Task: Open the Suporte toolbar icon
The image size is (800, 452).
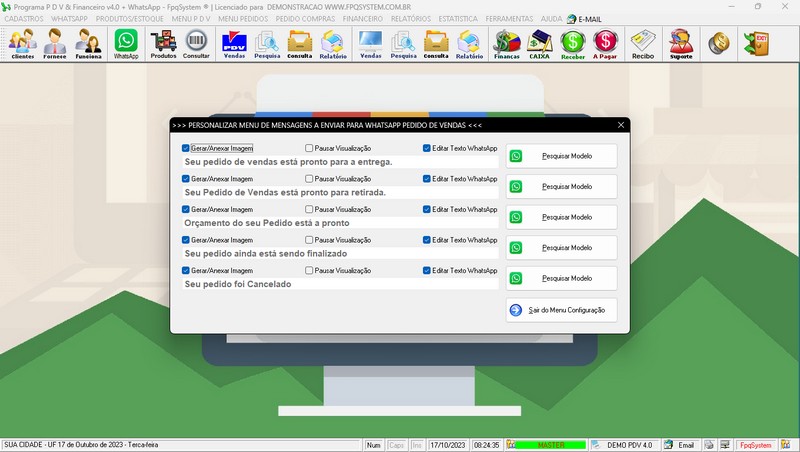Action: click(x=681, y=44)
